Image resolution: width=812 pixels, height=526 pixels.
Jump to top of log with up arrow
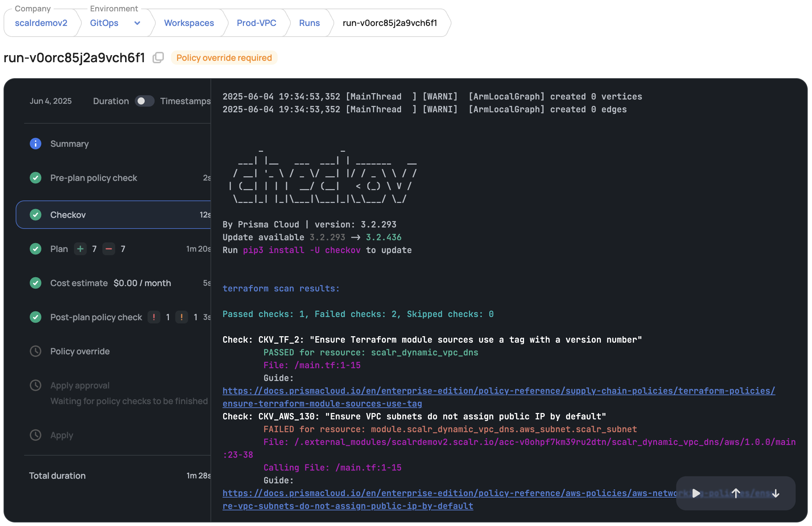(x=736, y=493)
